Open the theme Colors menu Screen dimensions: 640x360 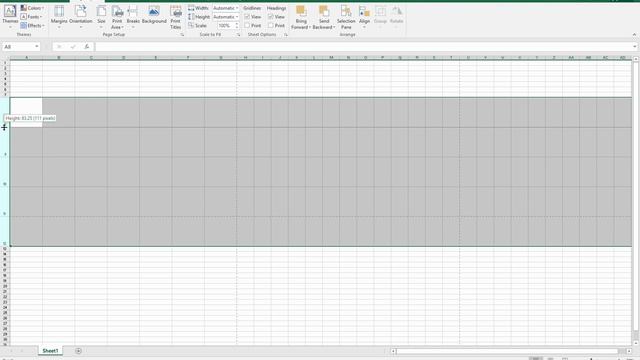coord(32,8)
